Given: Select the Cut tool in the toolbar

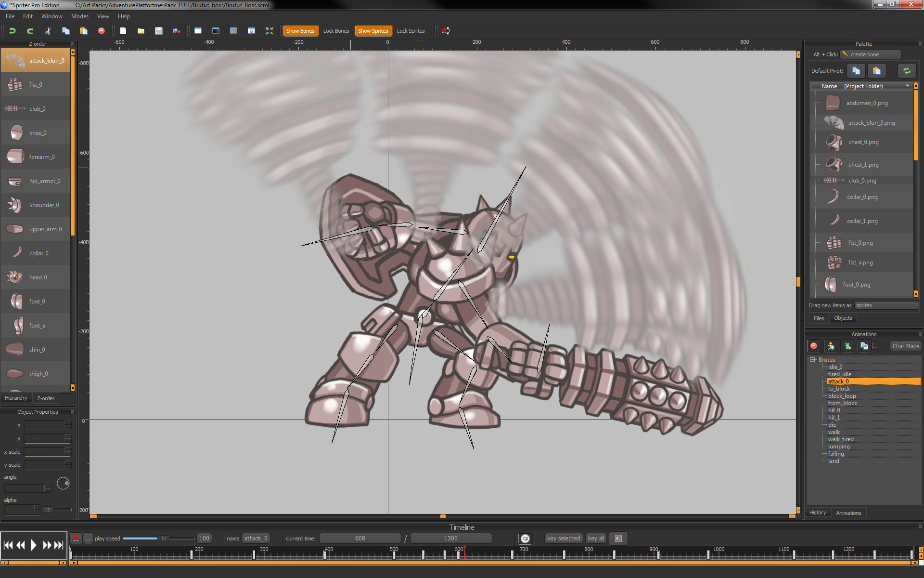Looking at the screenshot, I should pos(47,30).
